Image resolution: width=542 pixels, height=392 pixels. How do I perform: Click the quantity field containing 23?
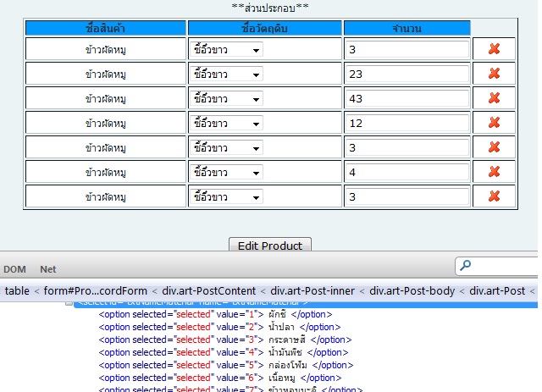pyautogui.click(x=407, y=74)
